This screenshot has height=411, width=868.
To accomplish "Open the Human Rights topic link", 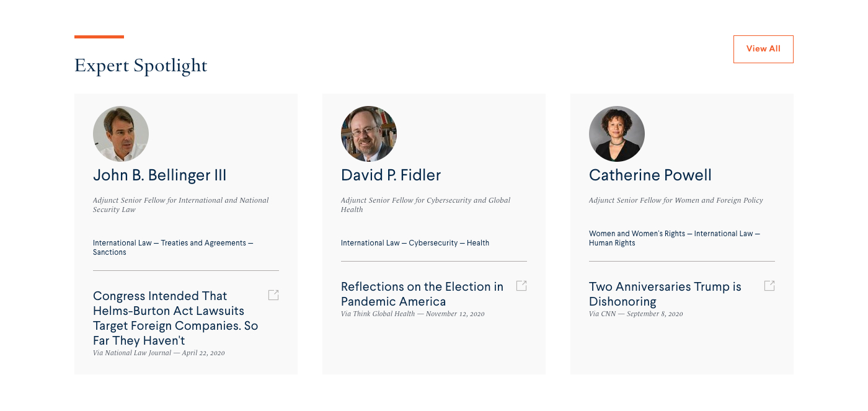I will tap(612, 243).
